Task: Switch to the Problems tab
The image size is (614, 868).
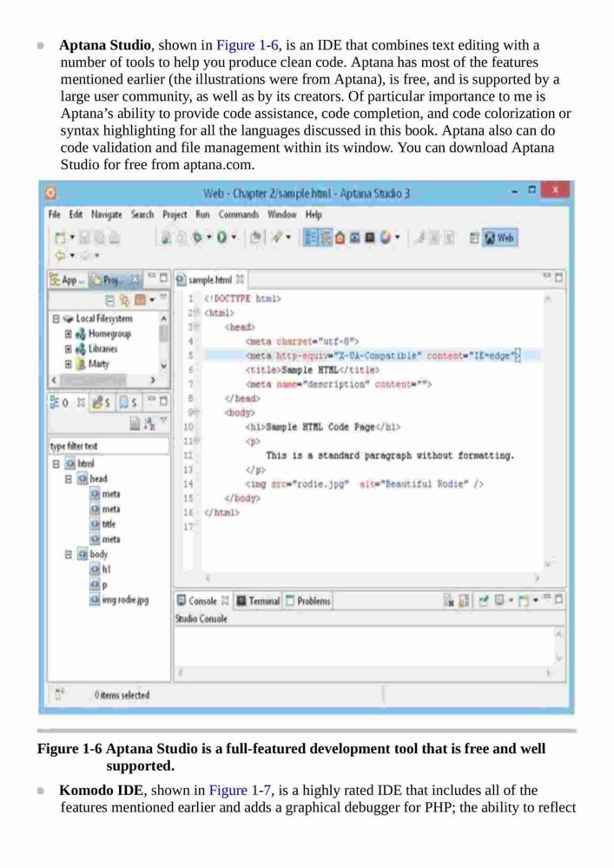Action: pyautogui.click(x=308, y=601)
